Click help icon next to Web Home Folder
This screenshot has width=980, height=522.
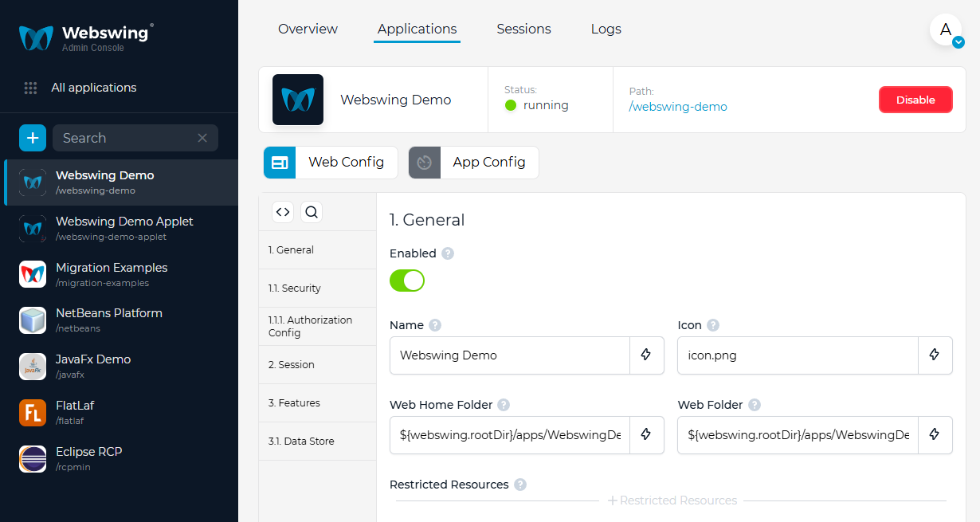click(x=504, y=405)
